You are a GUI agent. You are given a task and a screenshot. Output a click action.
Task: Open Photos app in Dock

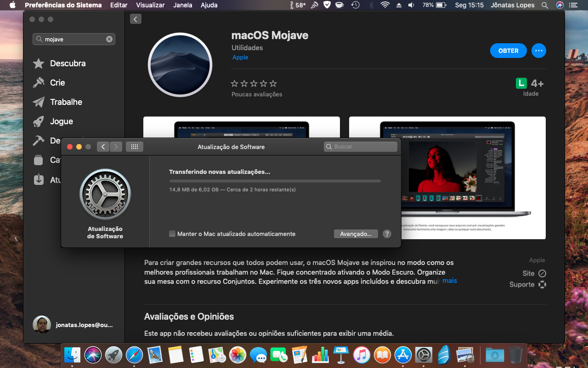[237, 355]
